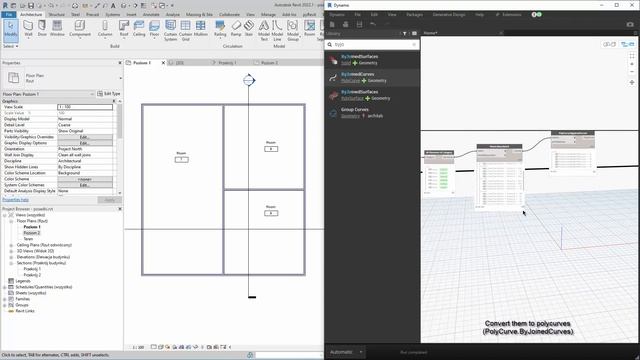Viewport: 640px width, 360px height.
Task: Select the Model Text tool
Action: click(x=264, y=31)
